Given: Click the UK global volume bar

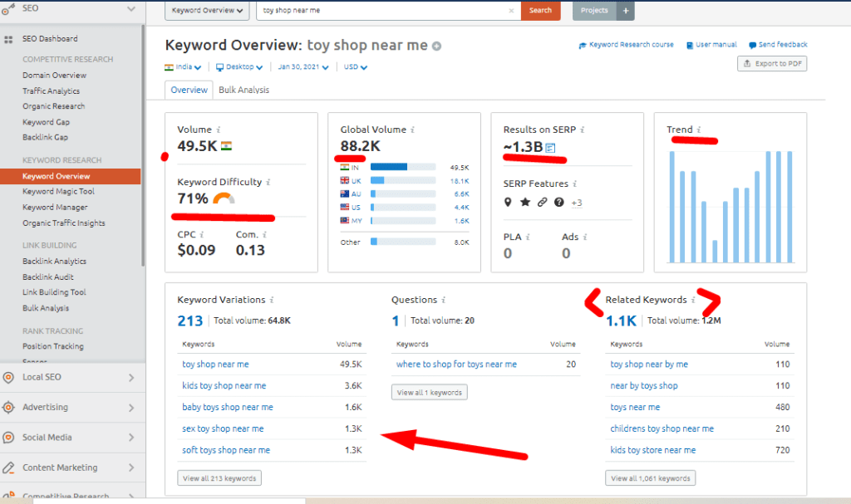Looking at the screenshot, I should tap(403, 181).
